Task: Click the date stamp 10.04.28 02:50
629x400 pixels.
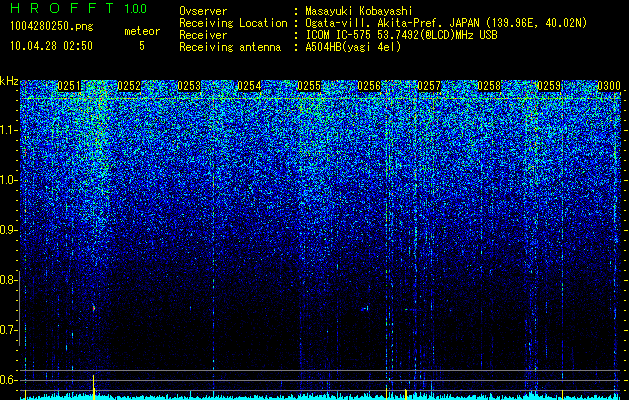Action: [x=51, y=46]
